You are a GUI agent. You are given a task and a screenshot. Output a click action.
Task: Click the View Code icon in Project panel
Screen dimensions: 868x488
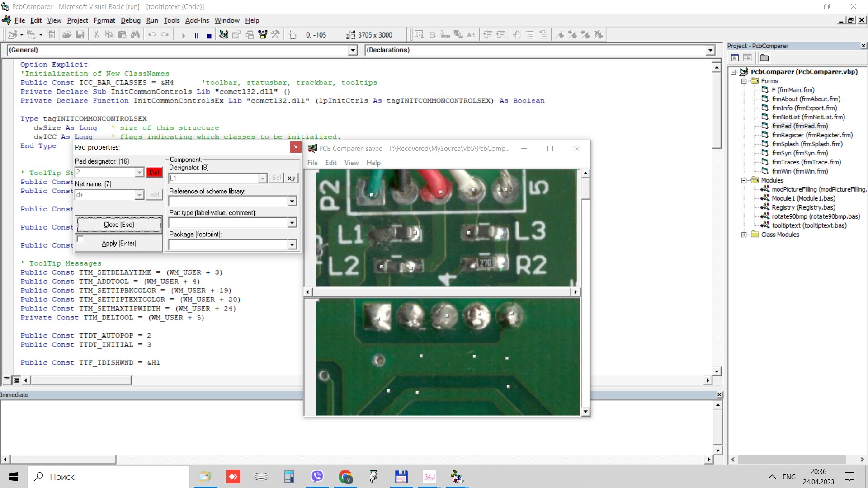[x=735, y=58]
